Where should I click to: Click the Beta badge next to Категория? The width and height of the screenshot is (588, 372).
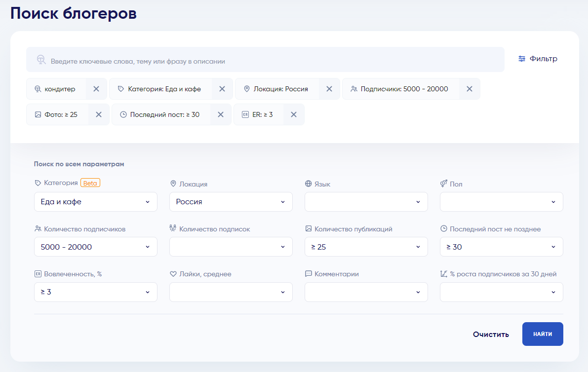point(90,183)
